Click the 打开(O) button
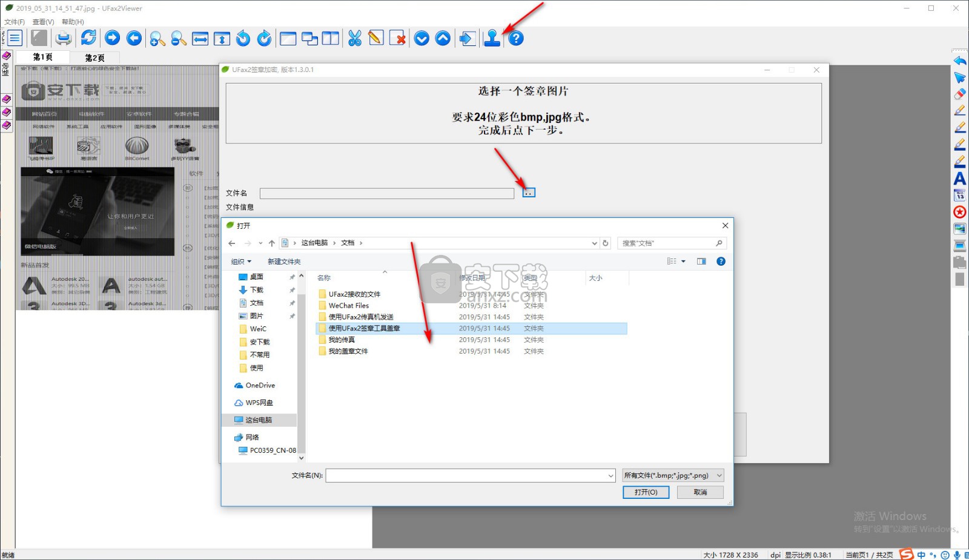Viewport: 969px width, 560px height. coord(646,492)
